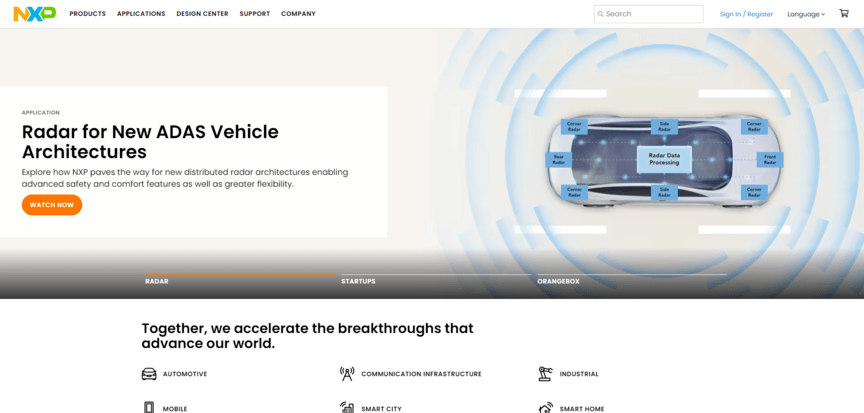The width and height of the screenshot is (864, 413).
Task: Open the Smart Home link
Action: [x=582, y=409]
